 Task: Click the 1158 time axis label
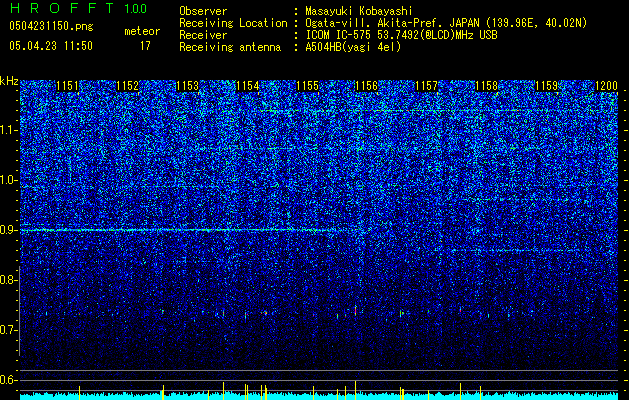click(486, 86)
